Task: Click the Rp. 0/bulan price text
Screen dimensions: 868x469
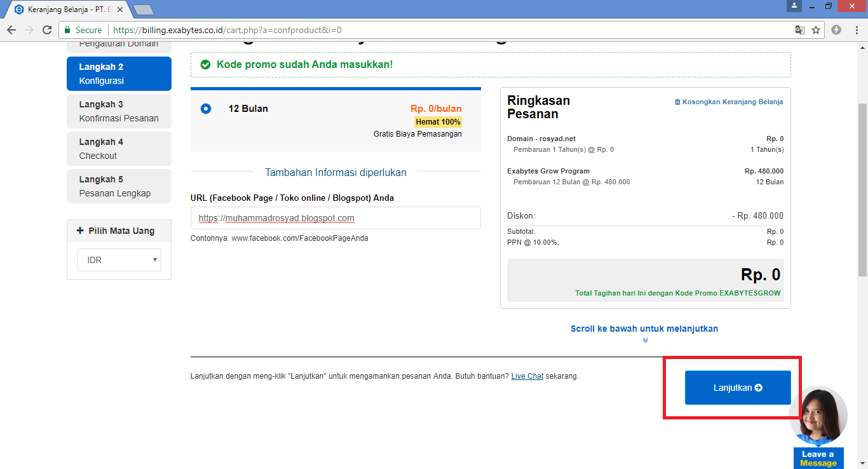Action: [x=436, y=109]
